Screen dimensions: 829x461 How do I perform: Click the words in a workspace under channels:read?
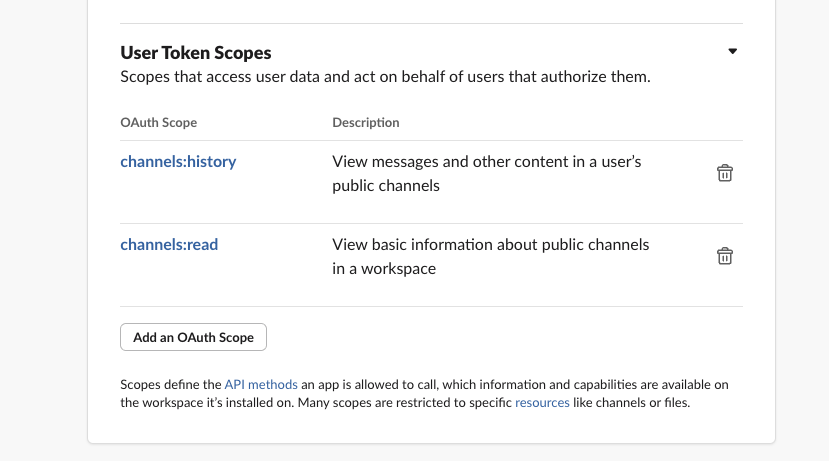[384, 269]
